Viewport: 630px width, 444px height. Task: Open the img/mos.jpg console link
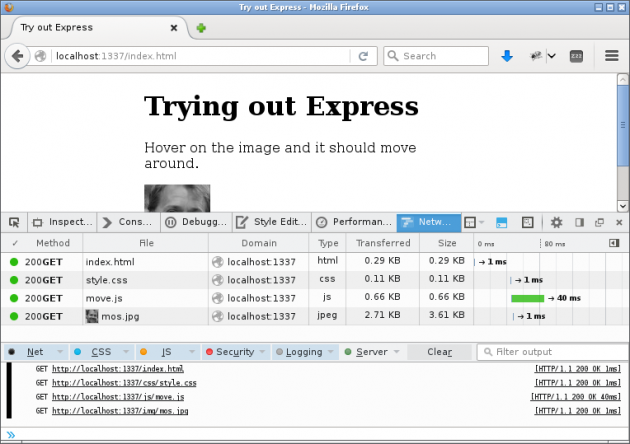(120, 411)
